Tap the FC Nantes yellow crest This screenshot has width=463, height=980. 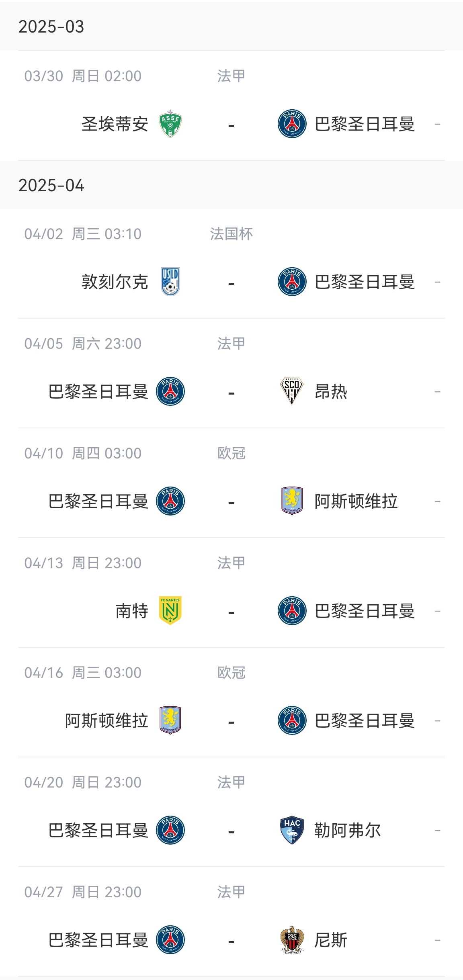[170, 611]
